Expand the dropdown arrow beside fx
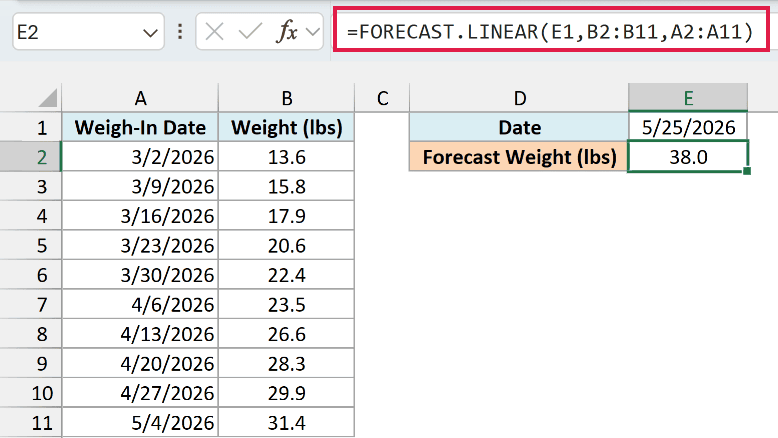Image resolution: width=778 pixels, height=438 pixels. [313, 32]
